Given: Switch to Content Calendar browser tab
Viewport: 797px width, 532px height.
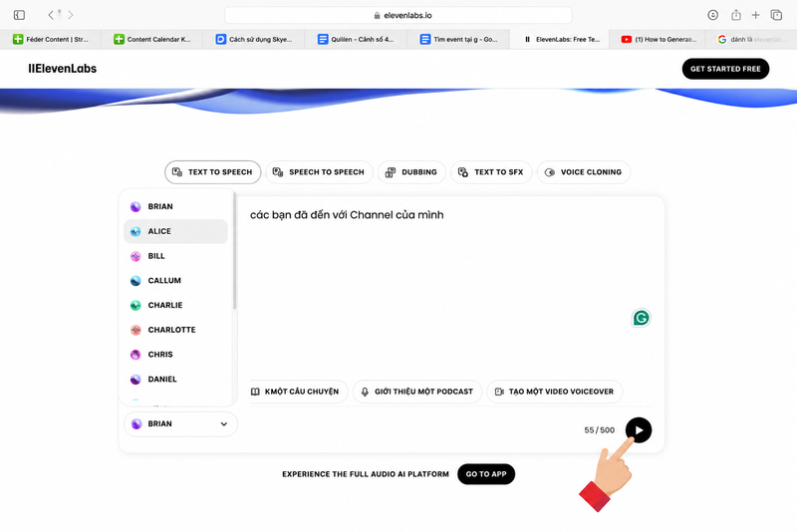Looking at the screenshot, I should [x=152, y=39].
